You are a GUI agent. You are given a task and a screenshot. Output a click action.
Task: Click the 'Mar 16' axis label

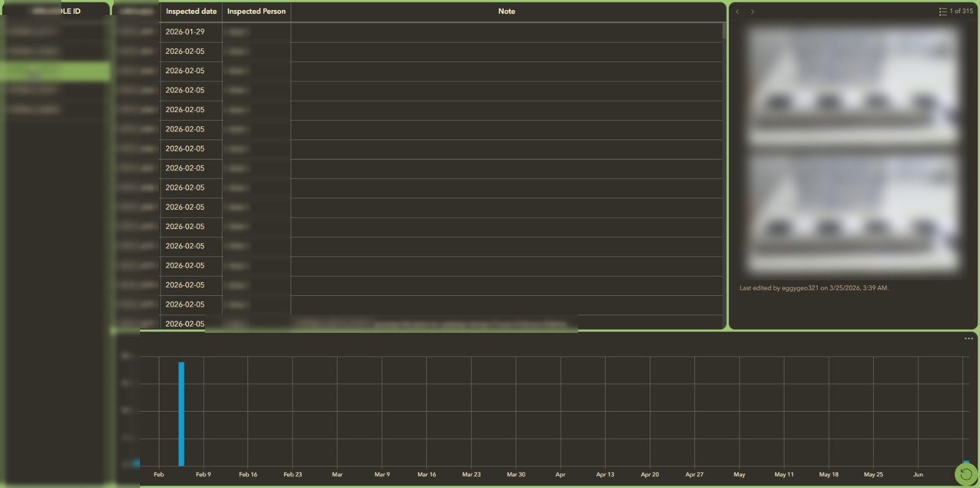[x=427, y=474]
